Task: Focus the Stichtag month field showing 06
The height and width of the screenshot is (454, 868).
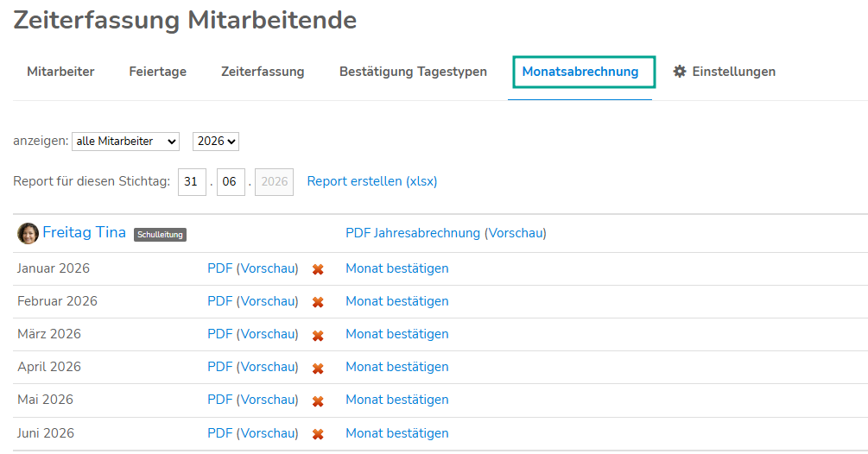Action: point(231,182)
